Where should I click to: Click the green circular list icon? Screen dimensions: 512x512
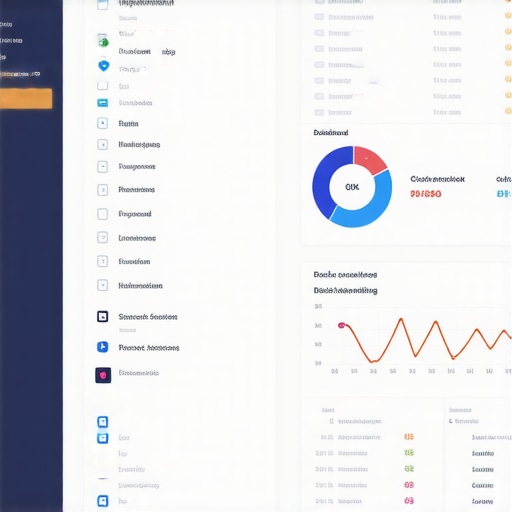103,42
